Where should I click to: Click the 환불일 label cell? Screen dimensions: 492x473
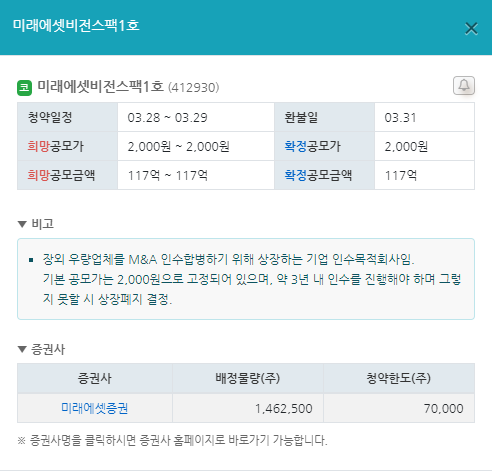pyautogui.click(x=324, y=117)
